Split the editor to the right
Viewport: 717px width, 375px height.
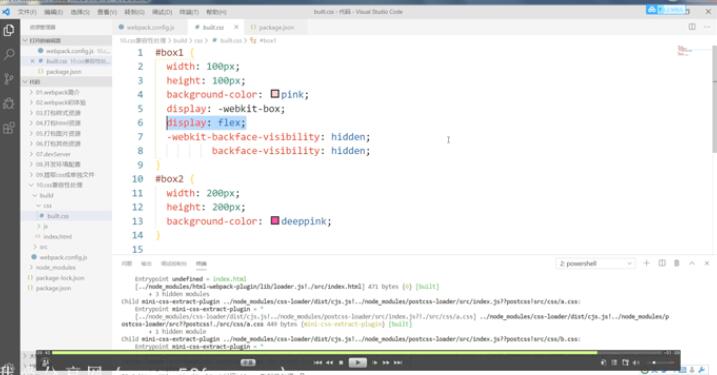click(x=692, y=27)
